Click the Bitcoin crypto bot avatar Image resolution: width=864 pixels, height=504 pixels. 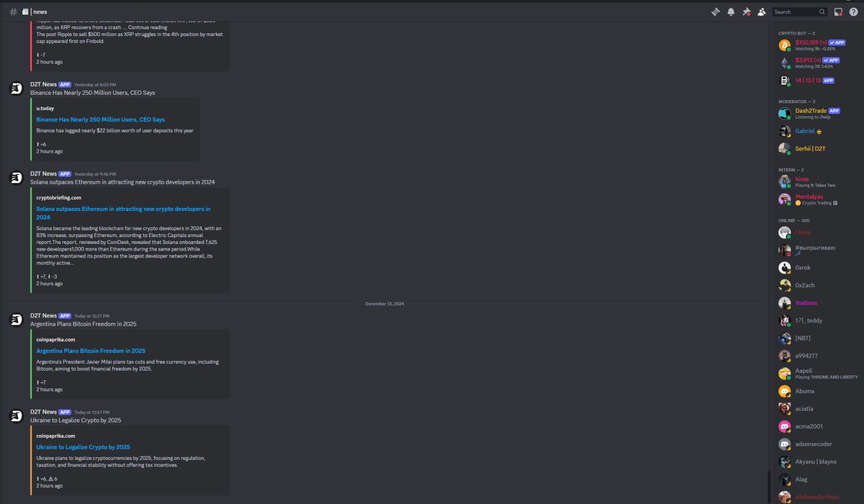coord(784,44)
